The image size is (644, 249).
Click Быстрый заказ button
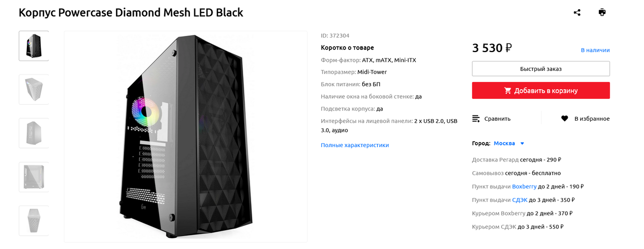click(541, 69)
